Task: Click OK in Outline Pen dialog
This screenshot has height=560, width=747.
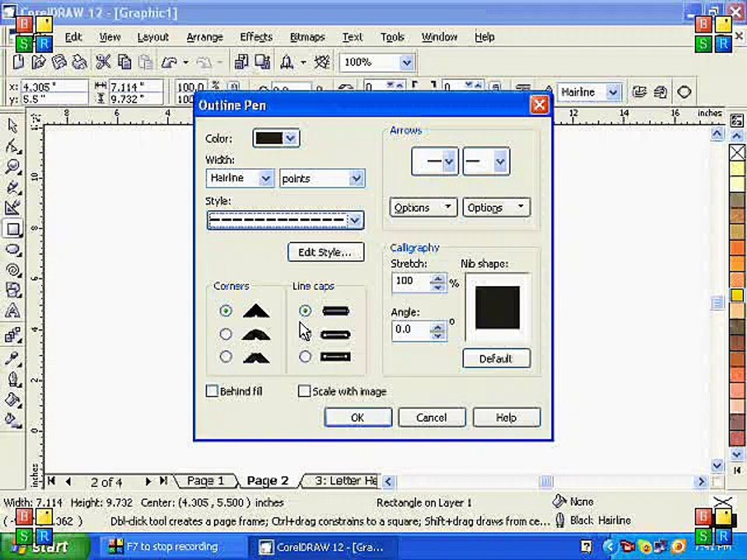Action: [x=358, y=418]
